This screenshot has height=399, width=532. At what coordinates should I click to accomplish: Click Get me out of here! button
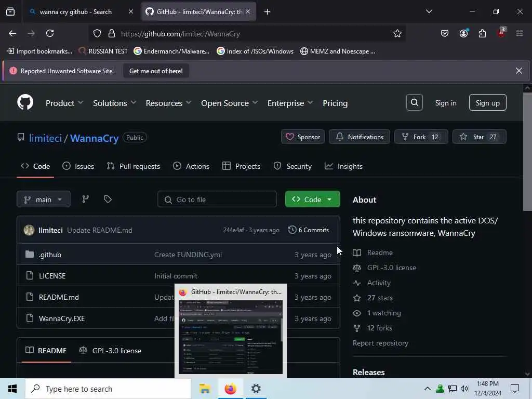(x=156, y=71)
